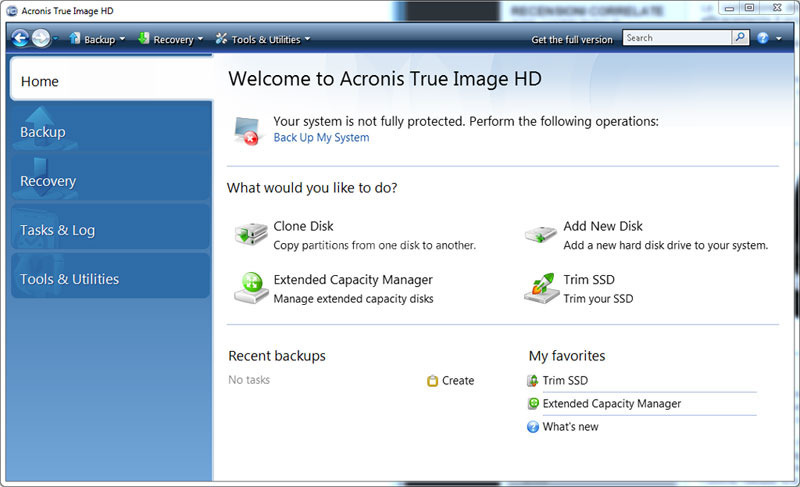Viewport: 800px width, 487px height.
Task: Expand the Backup toolbar dropdown arrow
Action: pyautogui.click(x=122, y=39)
